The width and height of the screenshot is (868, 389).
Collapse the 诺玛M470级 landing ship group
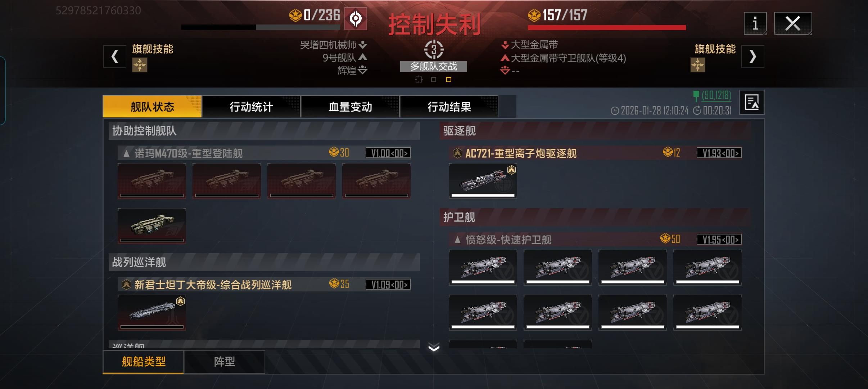click(x=126, y=153)
